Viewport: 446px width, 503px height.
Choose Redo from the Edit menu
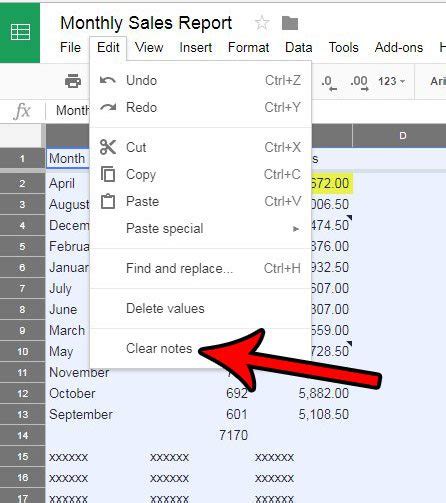click(201, 108)
